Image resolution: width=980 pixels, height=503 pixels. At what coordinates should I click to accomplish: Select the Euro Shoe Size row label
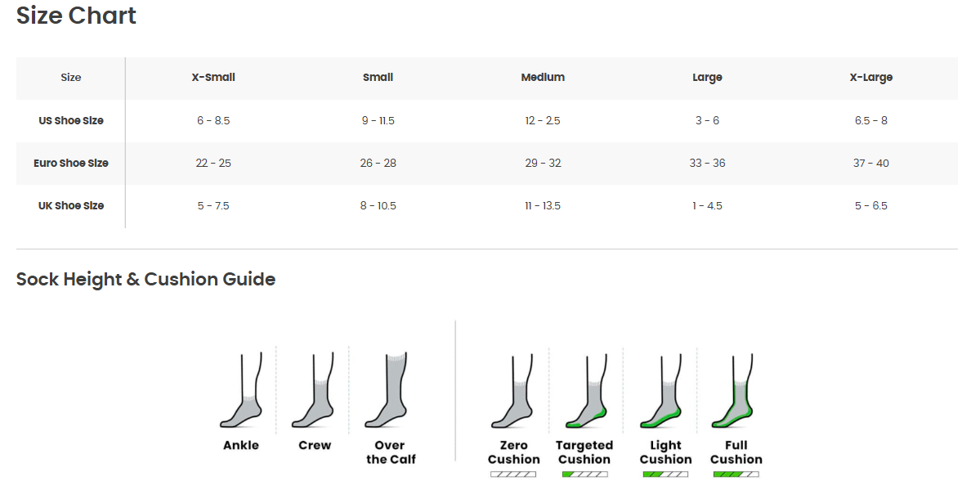click(71, 163)
